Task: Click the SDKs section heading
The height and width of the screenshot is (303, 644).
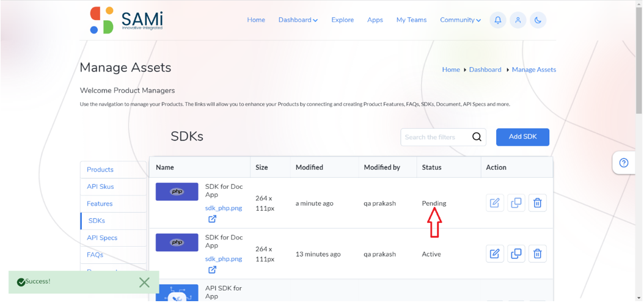Action: point(187,136)
